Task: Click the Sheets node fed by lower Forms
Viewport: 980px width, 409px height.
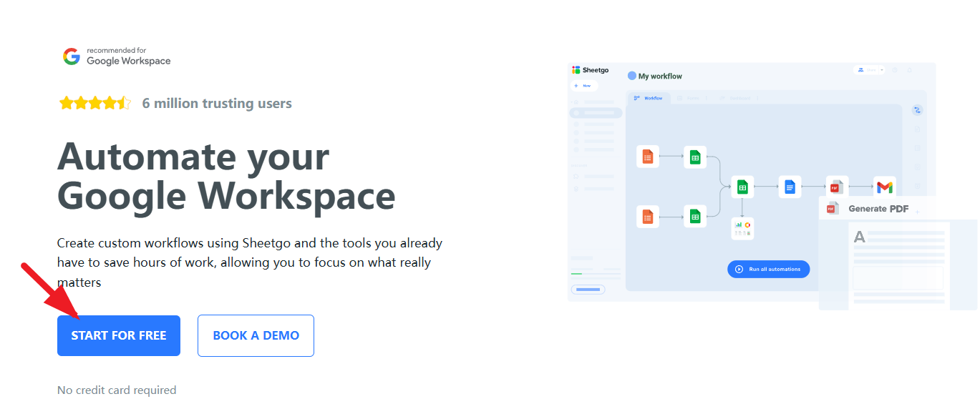Action: pos(694,216)
